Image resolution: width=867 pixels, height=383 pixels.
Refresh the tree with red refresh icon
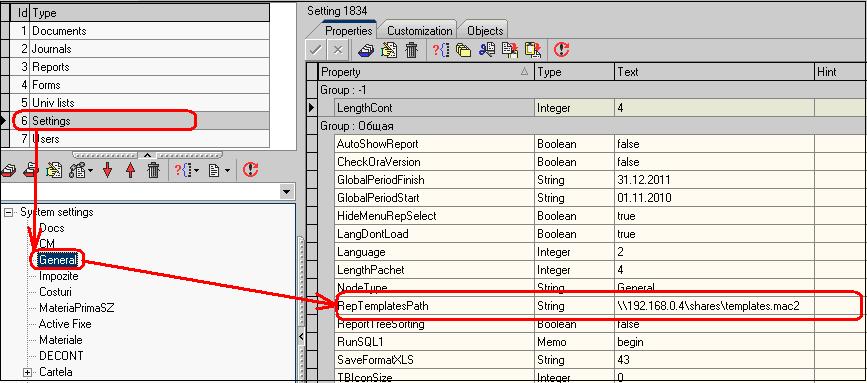point(250,170)
